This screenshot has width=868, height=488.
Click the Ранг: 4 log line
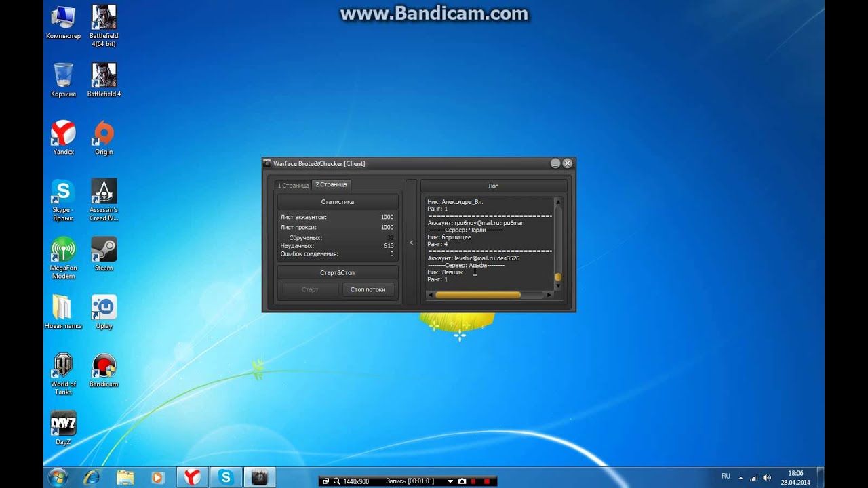tap(437, 244)
